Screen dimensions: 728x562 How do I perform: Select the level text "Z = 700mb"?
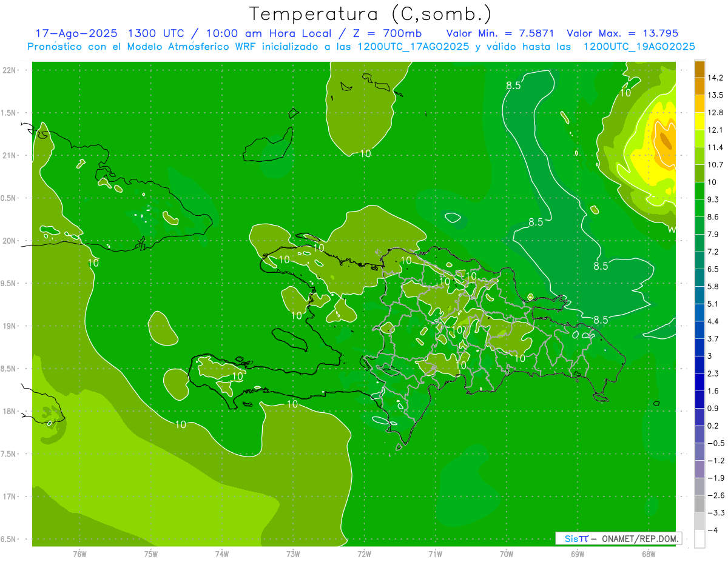coord(386,33)
